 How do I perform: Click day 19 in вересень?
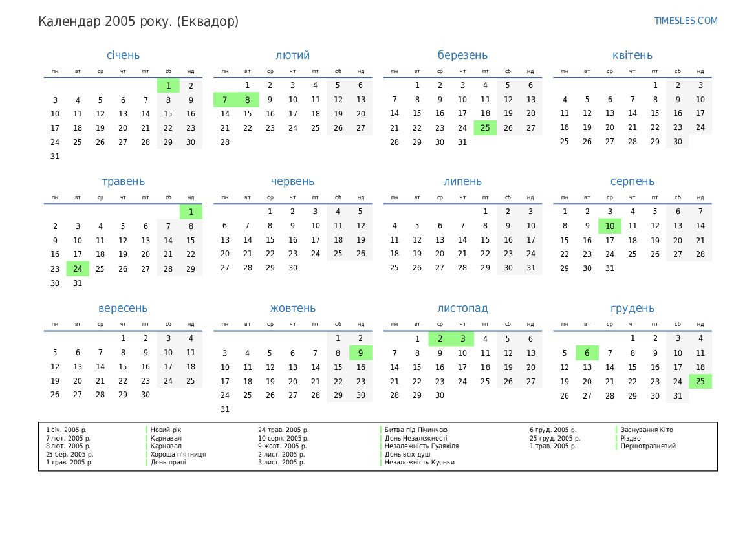point(55,381)
